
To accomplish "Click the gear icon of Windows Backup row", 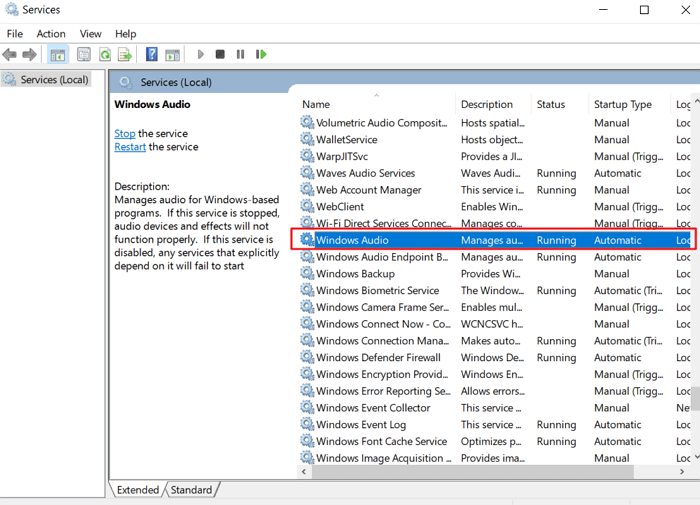I will click(307, 273).
